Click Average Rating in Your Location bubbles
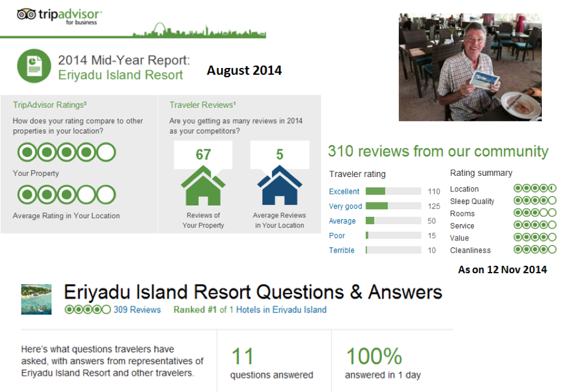This screenshot has height=392, width=562. point(67,195)
